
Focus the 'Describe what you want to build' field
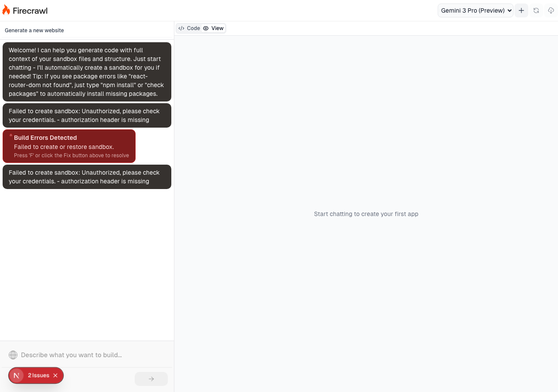tap(93, 355)
